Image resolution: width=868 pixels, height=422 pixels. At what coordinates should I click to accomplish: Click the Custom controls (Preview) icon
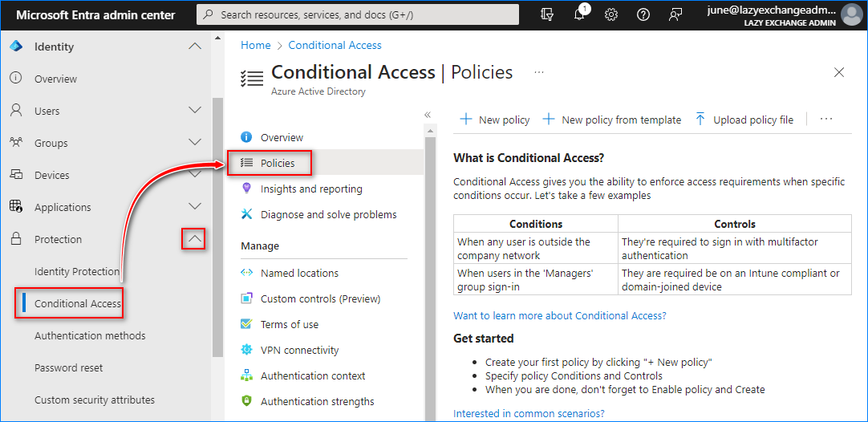(x=246, y=298)
